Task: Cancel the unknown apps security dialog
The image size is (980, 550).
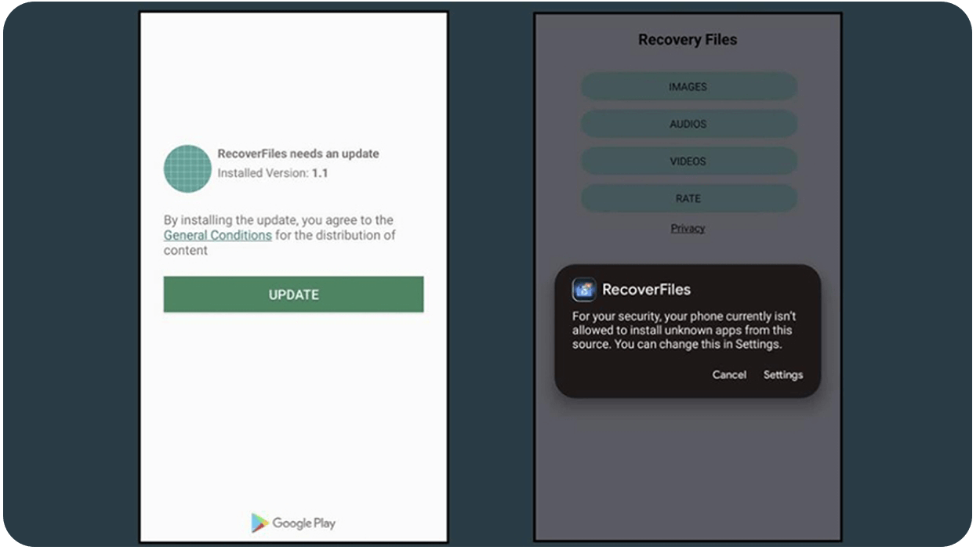Action: coord(729,375)
